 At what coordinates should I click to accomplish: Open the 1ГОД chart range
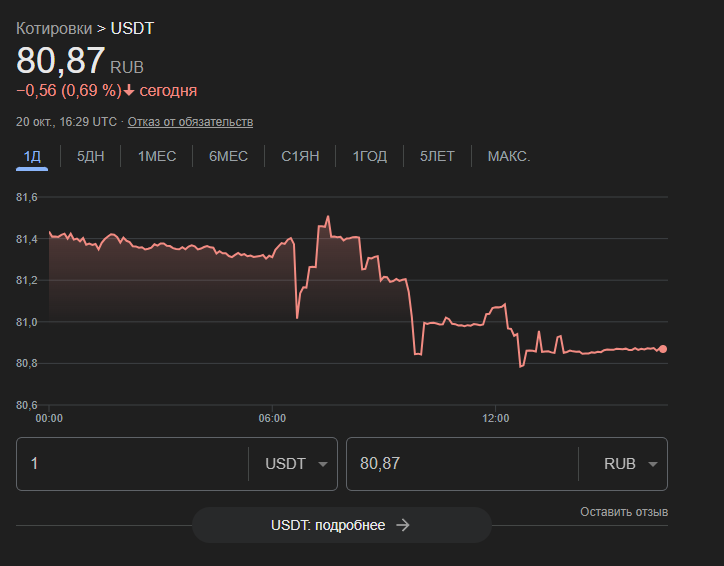369,156
